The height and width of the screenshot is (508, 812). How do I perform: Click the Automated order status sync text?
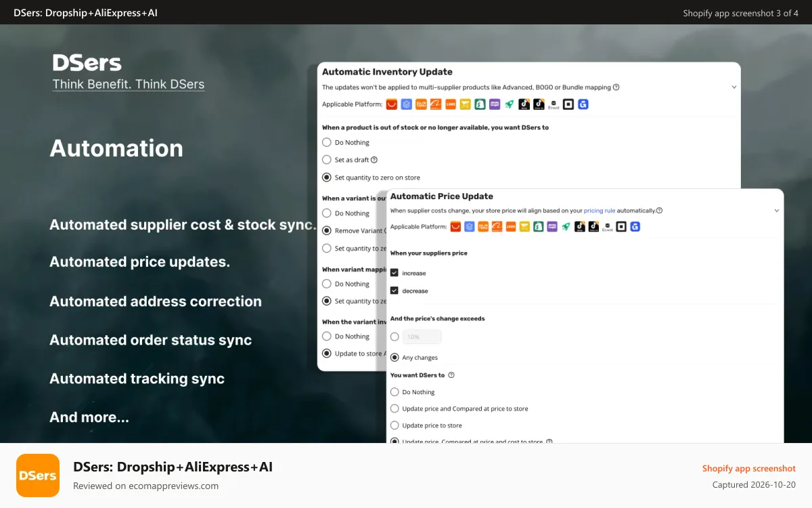(x=151, y=340)
